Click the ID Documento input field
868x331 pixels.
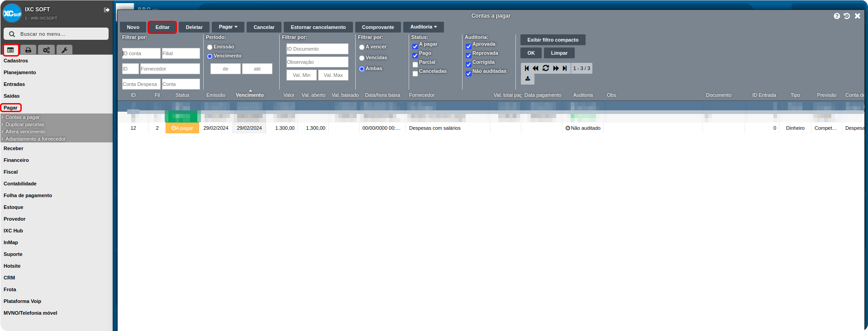point(317,49)
